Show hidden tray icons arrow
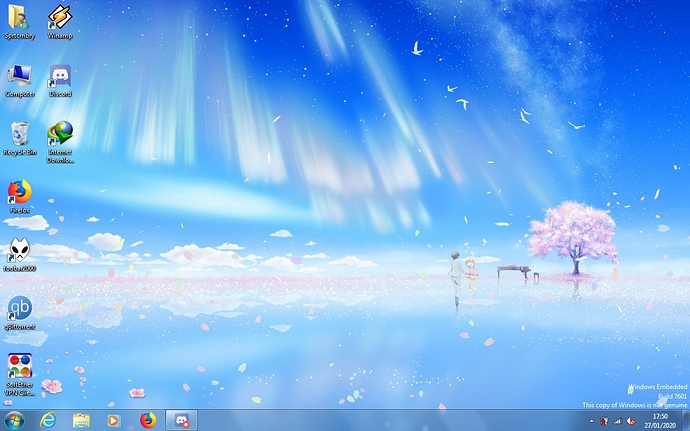690x431 pixels. pyautogui.click(x=591, y=421)
